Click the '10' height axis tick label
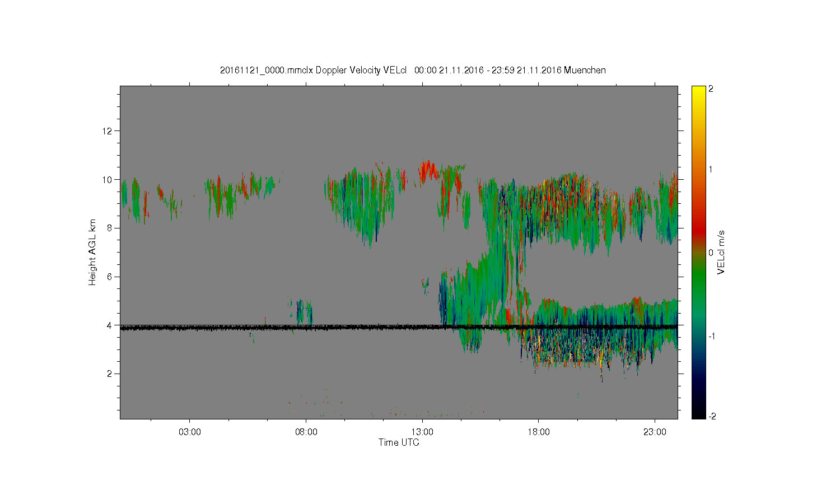The height and width of the screenshot is (504, 840). [108, 180]
